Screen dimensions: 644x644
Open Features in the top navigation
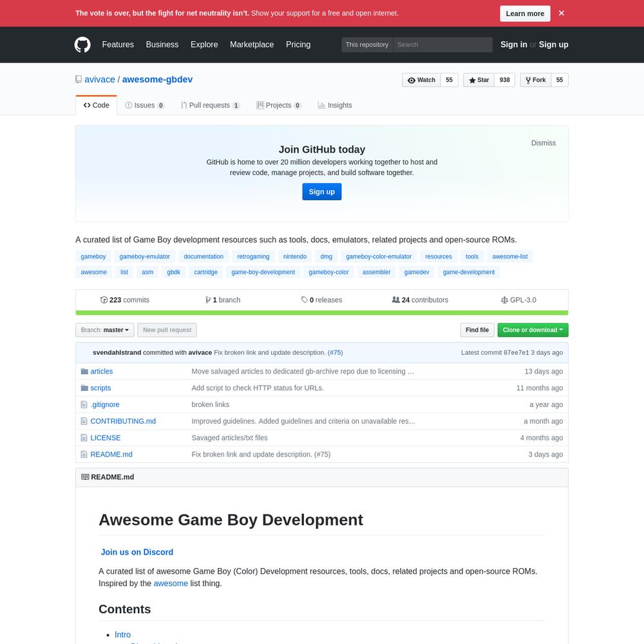pos(118,44)
